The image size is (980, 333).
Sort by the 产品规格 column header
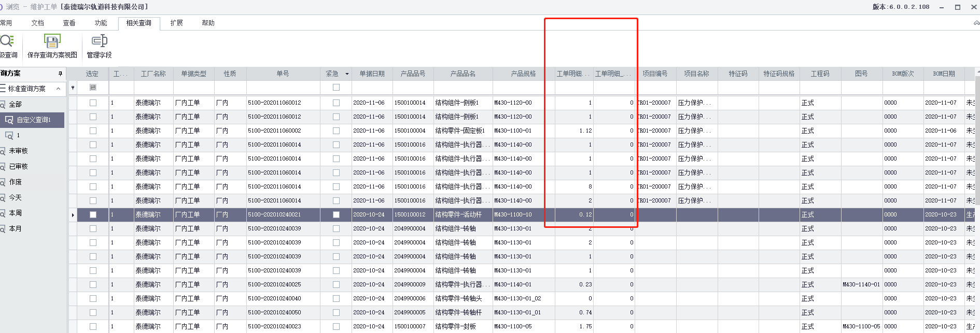click(x=523, y=74)
